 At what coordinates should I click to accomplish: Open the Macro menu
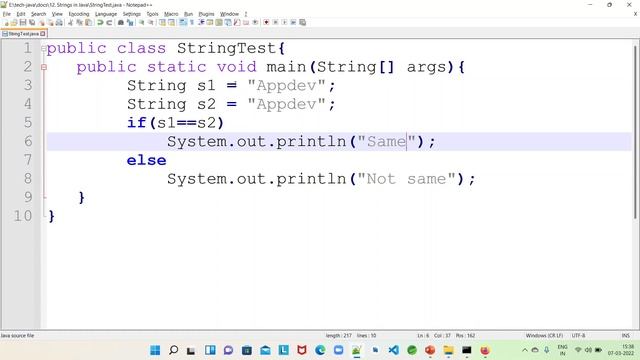tap(171, 14)
